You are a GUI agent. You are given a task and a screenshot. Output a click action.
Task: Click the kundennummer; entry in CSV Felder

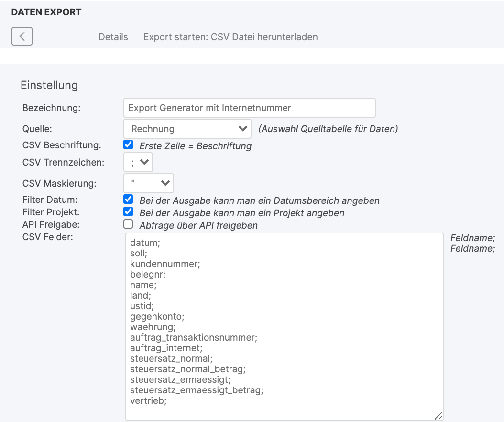coord(165,264)
